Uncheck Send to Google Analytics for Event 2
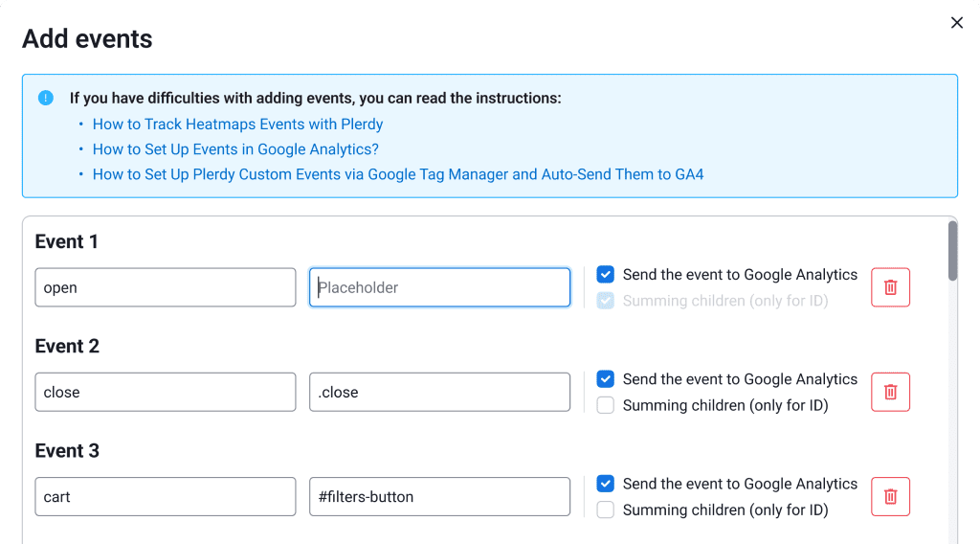 (x=605, y=379)
